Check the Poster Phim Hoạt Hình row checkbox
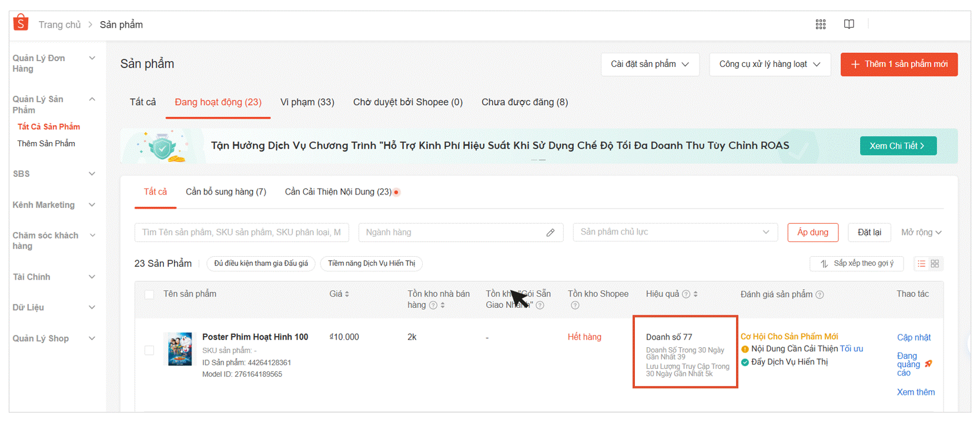Screen dimensions: 980x423 pos(149,350)
